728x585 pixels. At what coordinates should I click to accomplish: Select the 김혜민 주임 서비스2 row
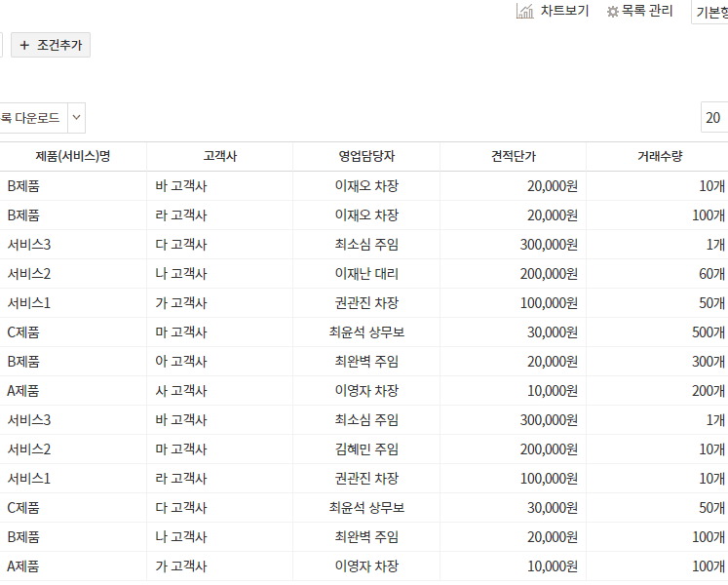click(x=366, y=449)
